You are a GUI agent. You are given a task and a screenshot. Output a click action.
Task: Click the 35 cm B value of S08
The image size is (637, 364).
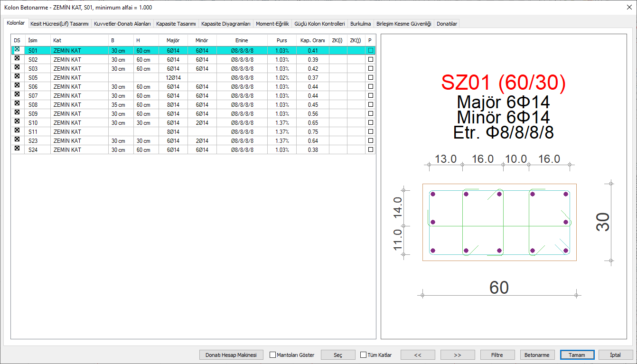point(118,105)
